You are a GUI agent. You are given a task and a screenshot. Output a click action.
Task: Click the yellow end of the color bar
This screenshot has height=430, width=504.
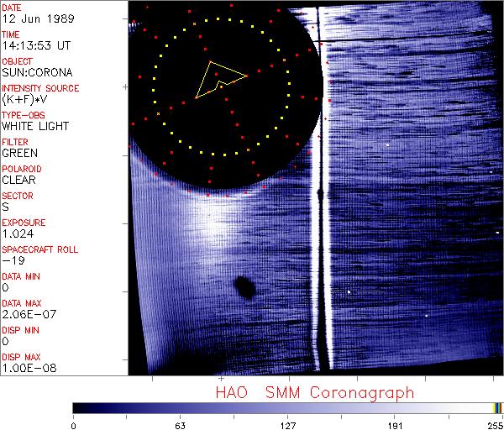[x=496, y=408]
